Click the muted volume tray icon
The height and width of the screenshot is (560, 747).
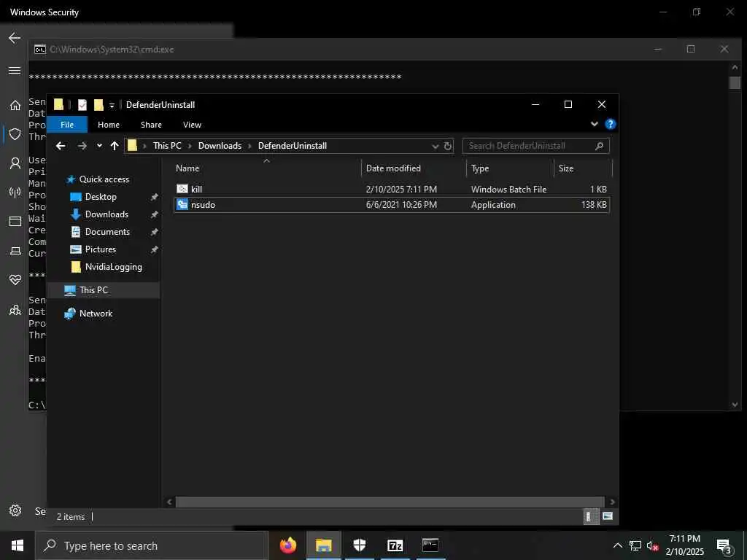652,545
